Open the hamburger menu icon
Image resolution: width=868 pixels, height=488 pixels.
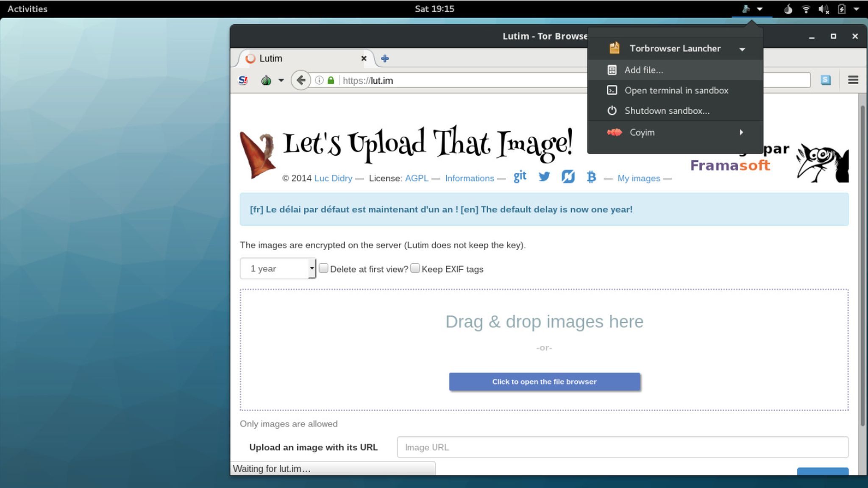[853, 80]
